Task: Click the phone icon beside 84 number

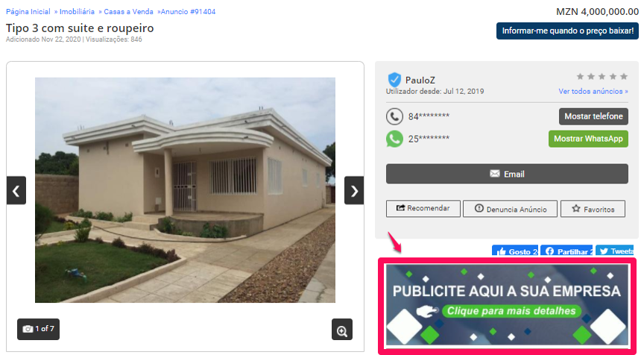Action: click(394, 116)
